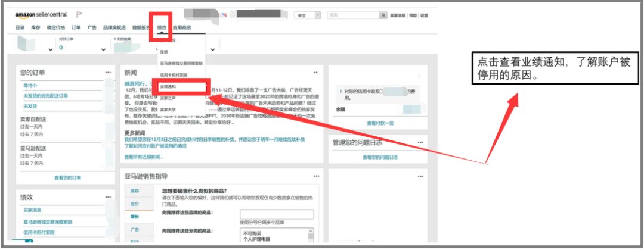Click the category listbox scrollbar
The height and width of the screenshot is (250, 644).
(310, 236)
